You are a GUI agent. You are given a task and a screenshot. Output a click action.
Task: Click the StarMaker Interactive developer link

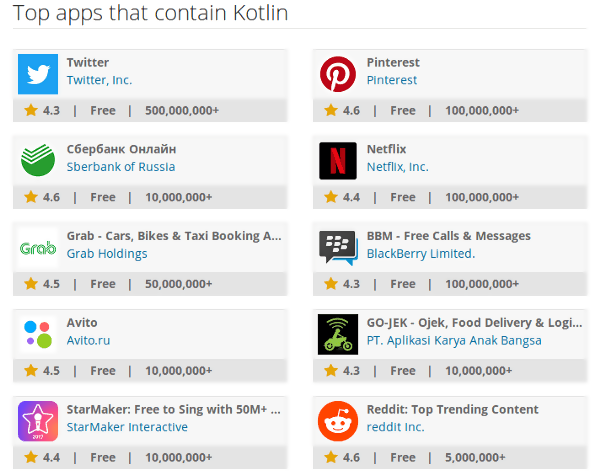127,427
